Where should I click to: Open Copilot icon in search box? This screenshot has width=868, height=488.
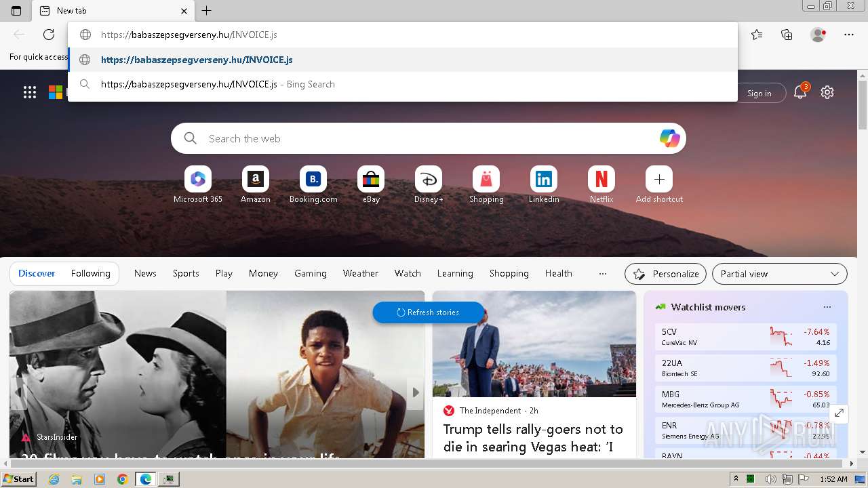click(x=669, y=138)
